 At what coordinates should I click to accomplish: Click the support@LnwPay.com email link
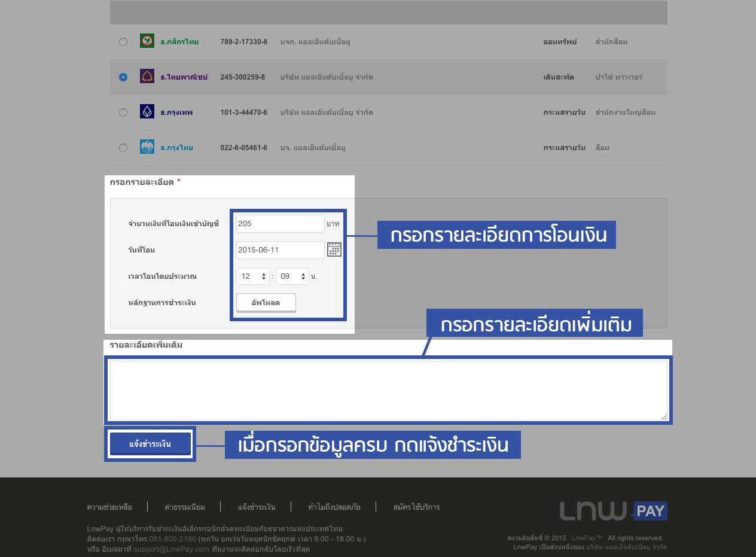click(171, 549)
